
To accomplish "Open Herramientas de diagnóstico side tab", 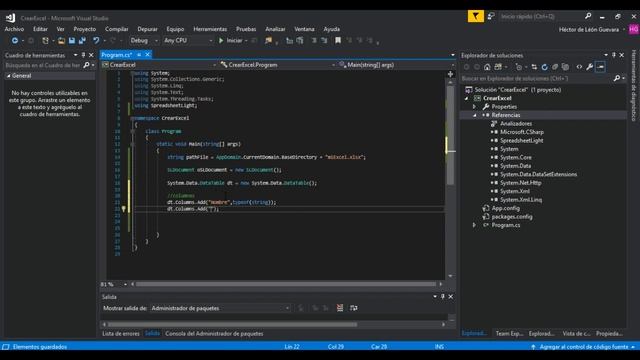I will click(633, 85).
